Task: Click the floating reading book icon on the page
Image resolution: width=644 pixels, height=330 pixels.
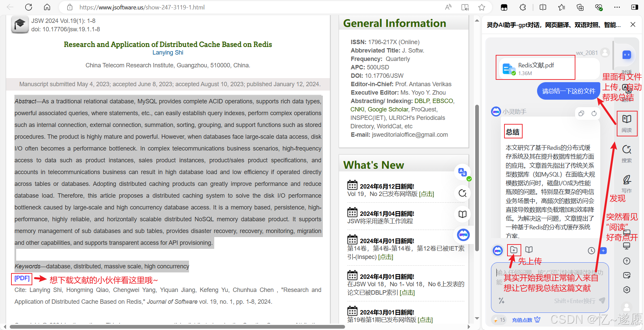Action: [463, 214]
